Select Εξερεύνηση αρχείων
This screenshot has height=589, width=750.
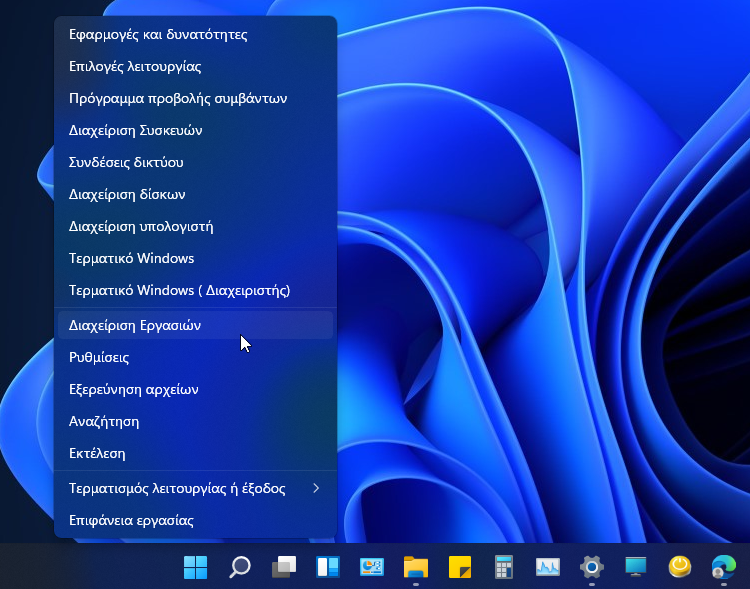pyautogui.click(x=195, y=389)
